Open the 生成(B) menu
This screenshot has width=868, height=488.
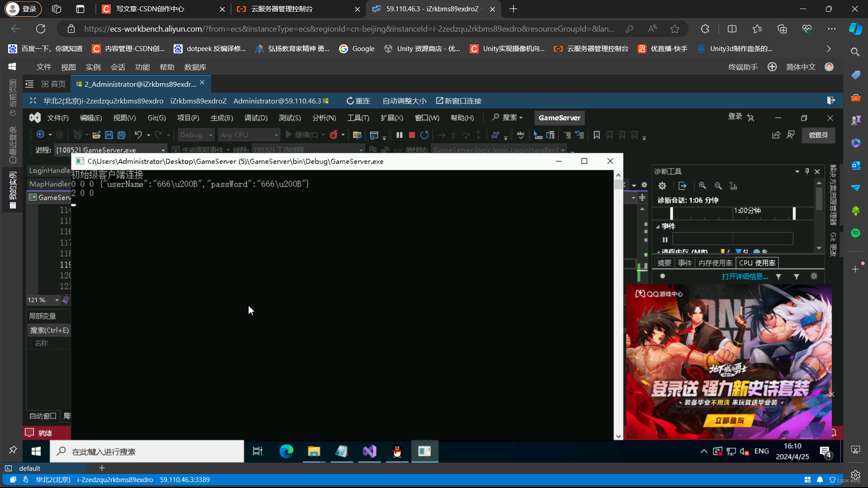222,118
